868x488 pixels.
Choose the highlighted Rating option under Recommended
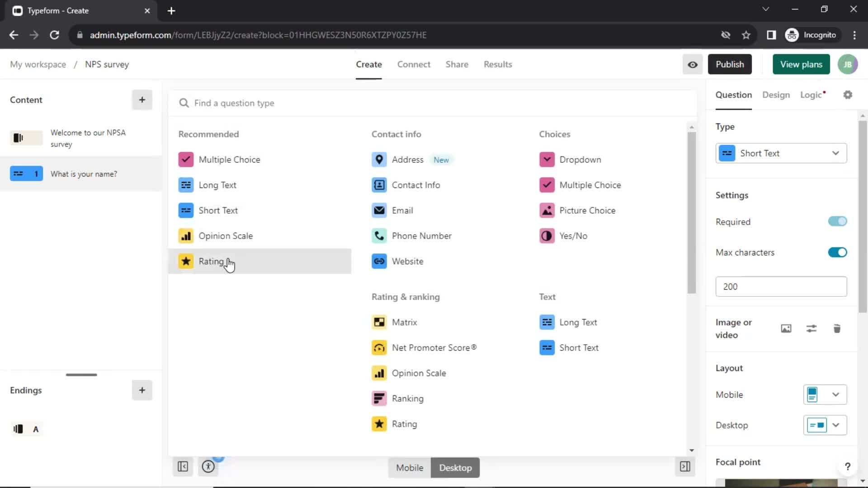259,261
